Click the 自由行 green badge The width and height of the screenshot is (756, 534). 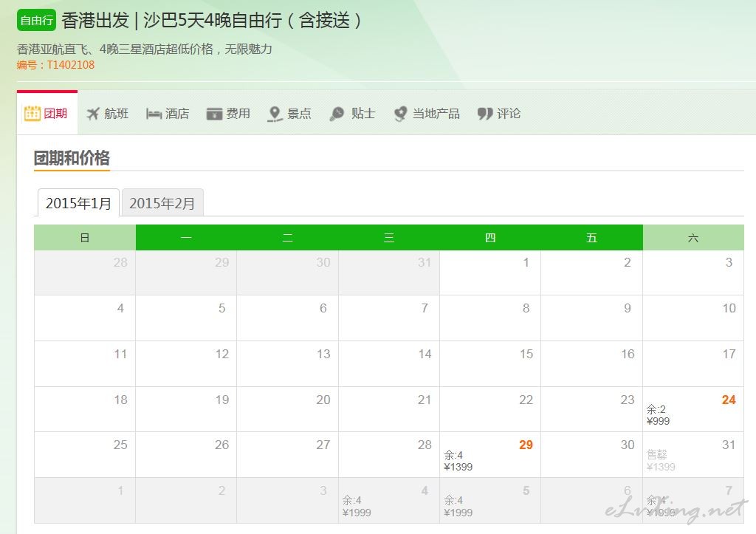(37, 20)
